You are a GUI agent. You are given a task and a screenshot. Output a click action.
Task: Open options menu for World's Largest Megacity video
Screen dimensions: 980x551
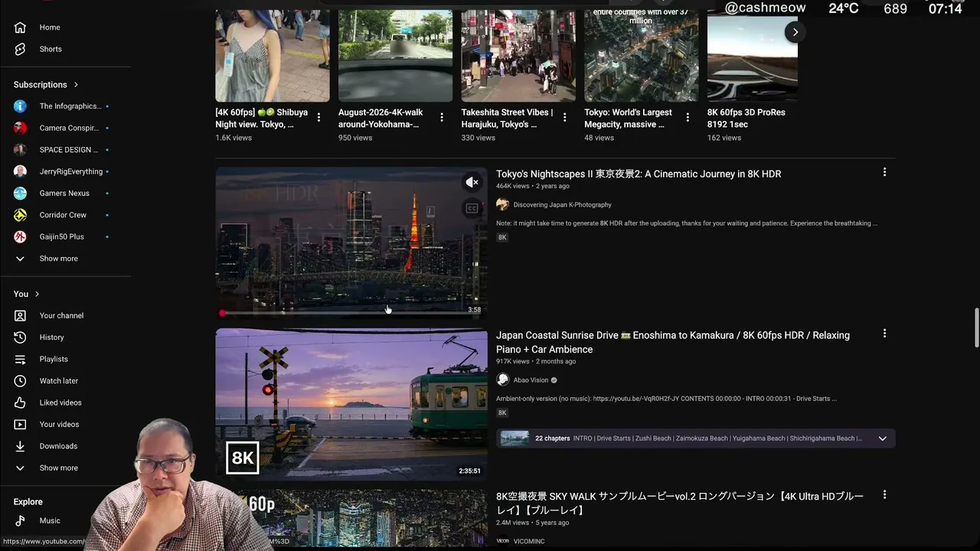click(x=688, y=117)
